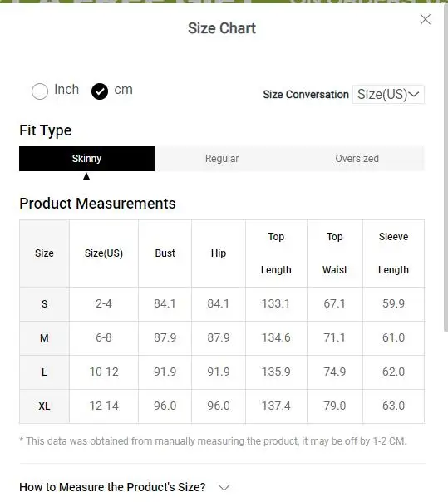The height and width of the screenshot is (502, 448).
Task: Switch to the Regular fit tab
Action: point(222,159)
